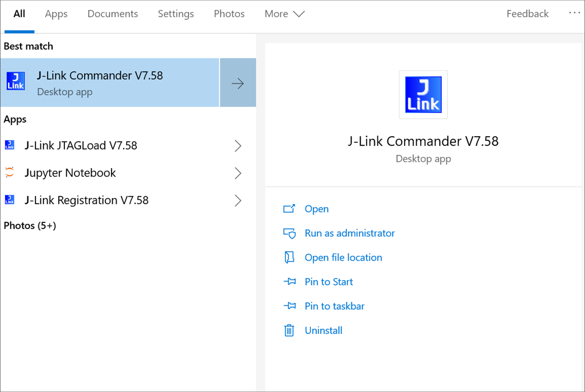The width and height of the screenshot is (585, 392).
Task: Switch to the Documents search tab
Action: coord(113,14)
